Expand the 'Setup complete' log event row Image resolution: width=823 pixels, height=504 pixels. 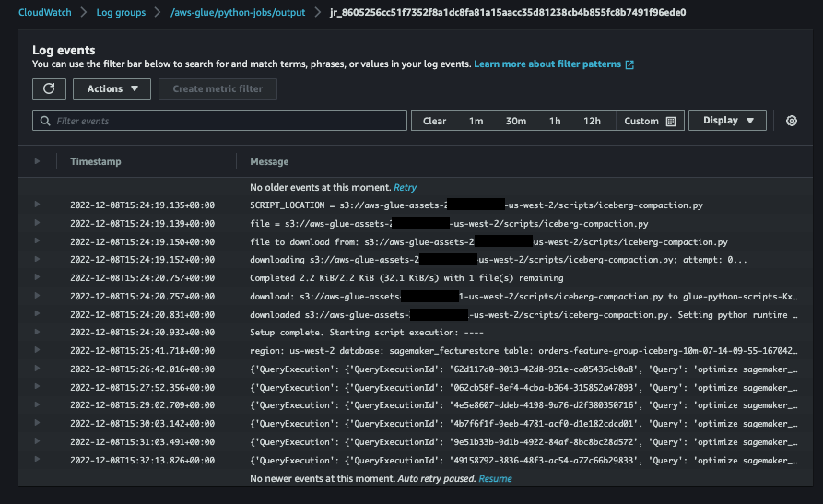(x=38, y=332)
